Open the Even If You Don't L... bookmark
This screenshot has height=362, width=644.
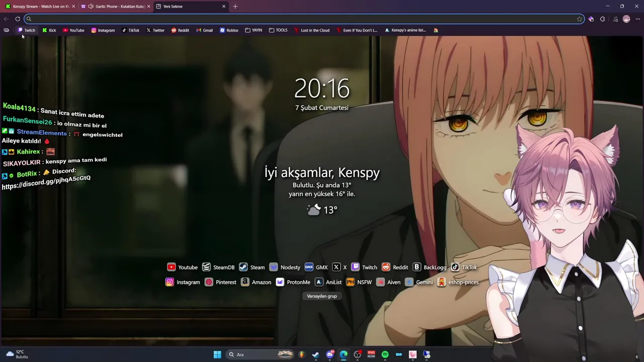pyautogui.click(x=357, y=30)
